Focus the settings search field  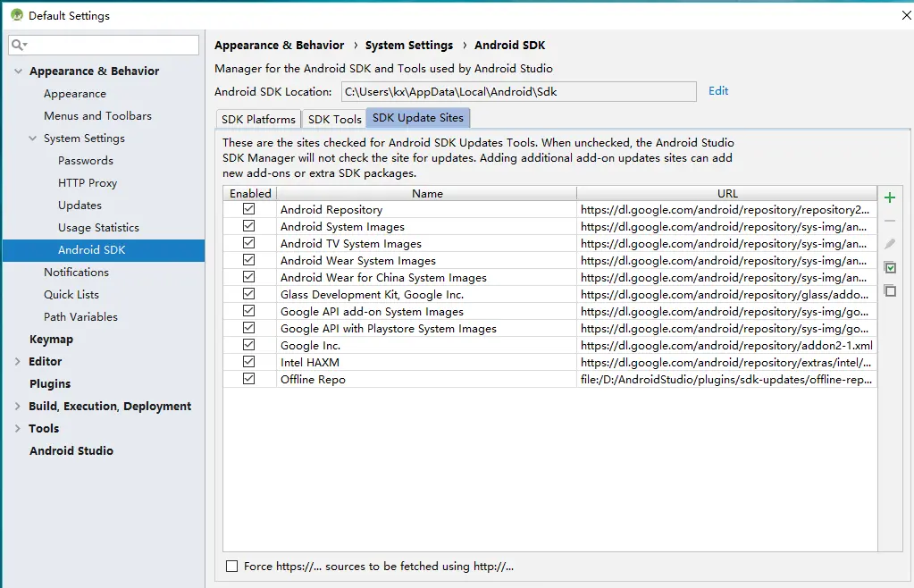(x=112, y=45)
